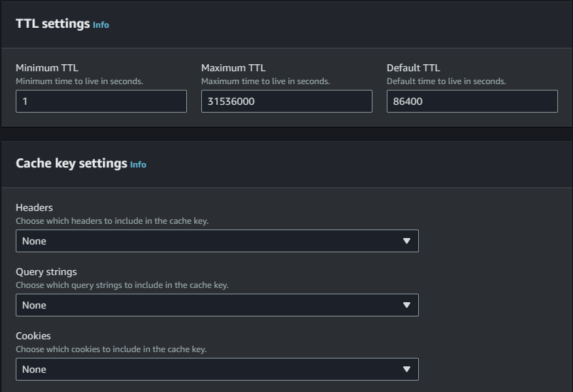Viewport: 573px width, 392px height.
Task: Click the triangle icon in Query strings selector
Action: coord(406,305)
